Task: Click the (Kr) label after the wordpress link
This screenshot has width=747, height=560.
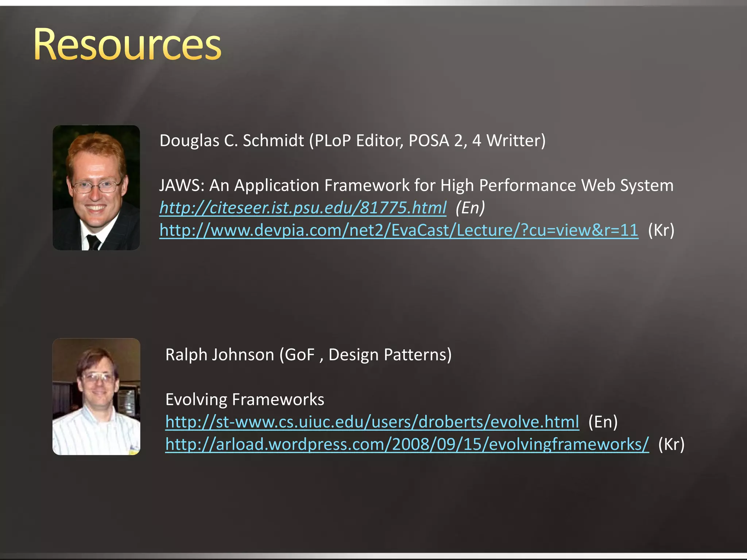Action: point(671,444)
